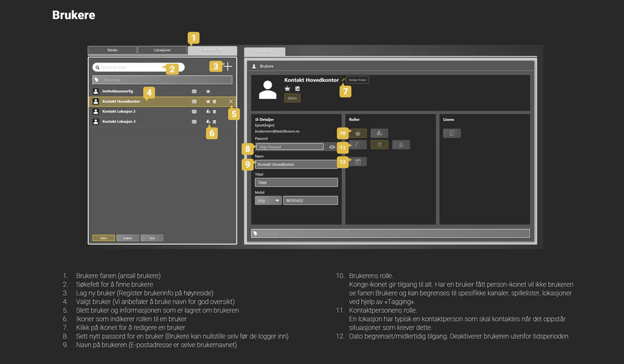Click the Test filter button

tap(152, 238)
